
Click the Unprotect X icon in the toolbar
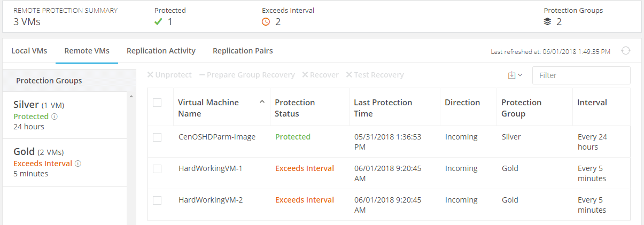click(150, 75)
